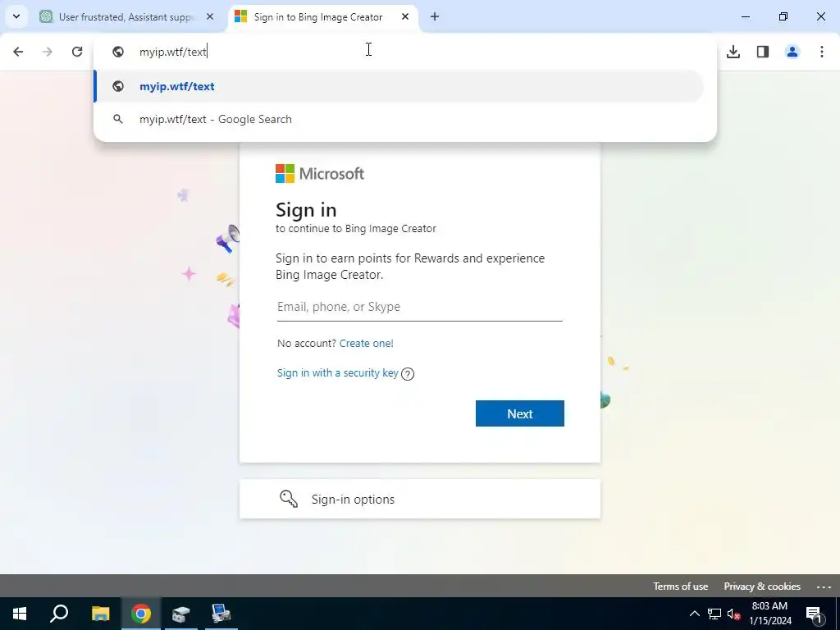The image size is (840, 630).
Task: Open Privacy & cookies link
Action: tap(762, 586)
